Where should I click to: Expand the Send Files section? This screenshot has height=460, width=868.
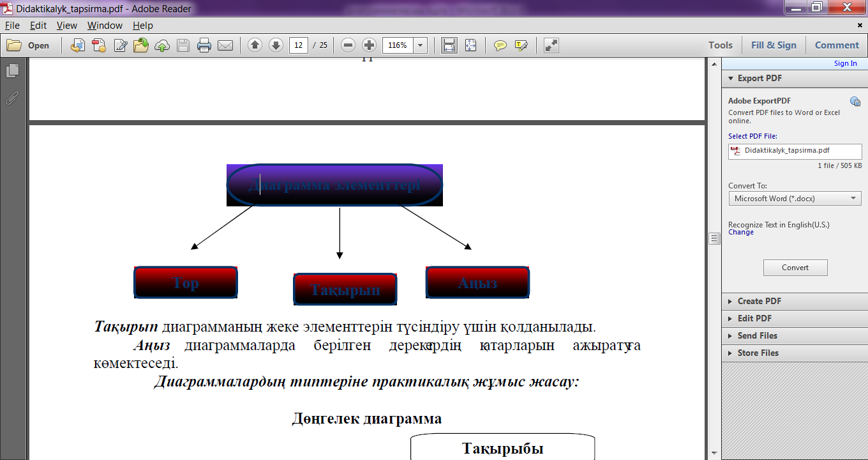(x=795, y=335)
